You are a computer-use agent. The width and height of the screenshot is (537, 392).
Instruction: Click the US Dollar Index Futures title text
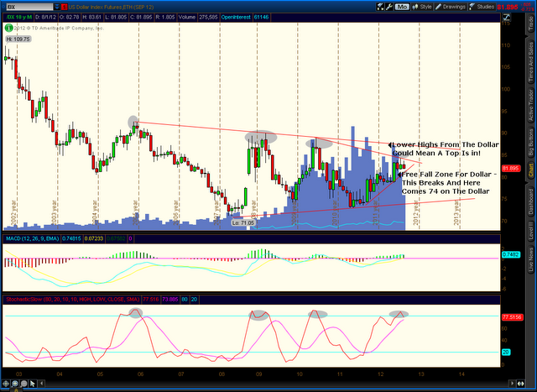tap(111, 7)
